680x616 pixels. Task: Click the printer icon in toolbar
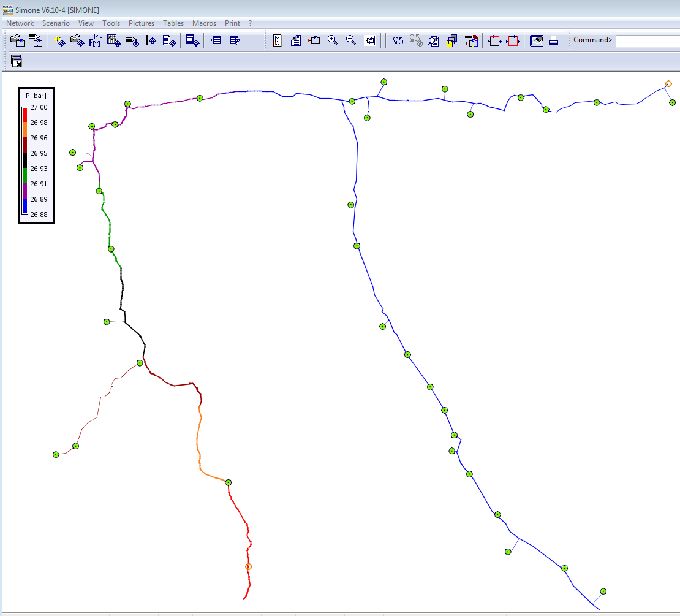(x=553, y=40)
